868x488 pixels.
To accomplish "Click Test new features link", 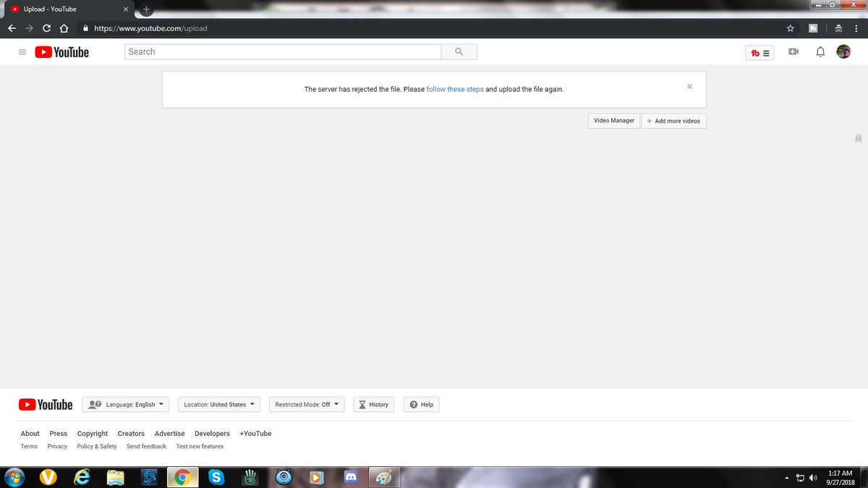I will pyautogui.click(x=200, y=447).
